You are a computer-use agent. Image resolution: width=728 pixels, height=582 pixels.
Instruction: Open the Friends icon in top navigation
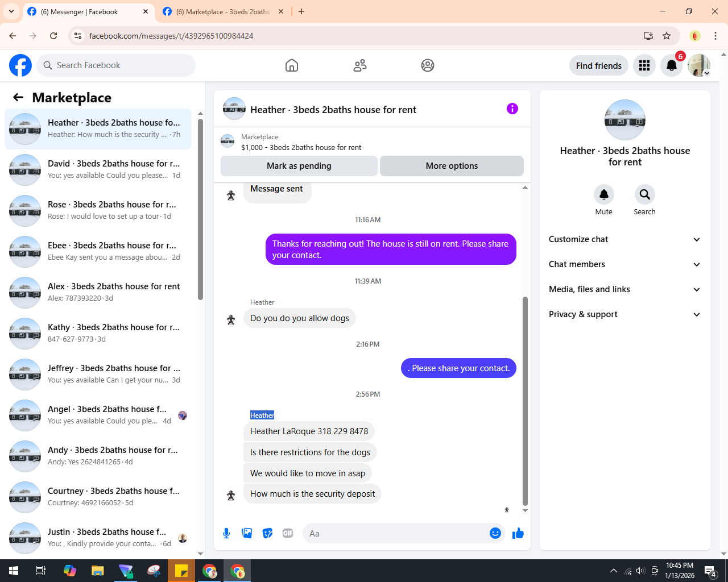click(360, 65)
